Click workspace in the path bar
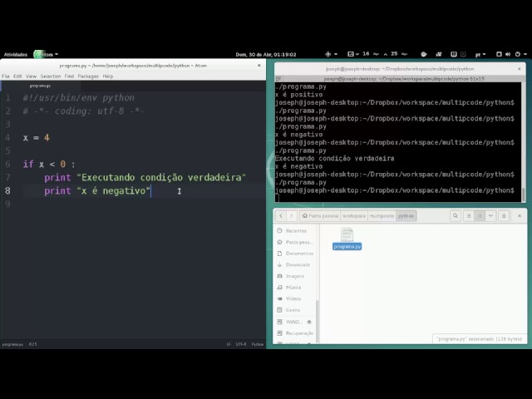 (354, 216)
